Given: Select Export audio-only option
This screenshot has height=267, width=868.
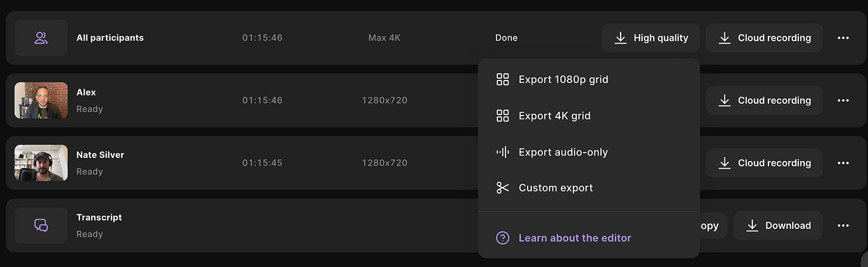Looking at the screenshot, I should [563, 152].
